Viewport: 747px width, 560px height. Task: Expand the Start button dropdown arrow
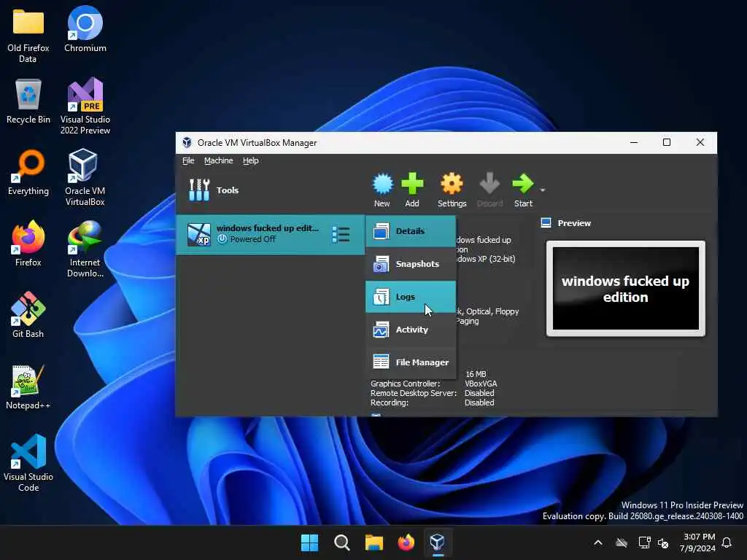point(543,190)
